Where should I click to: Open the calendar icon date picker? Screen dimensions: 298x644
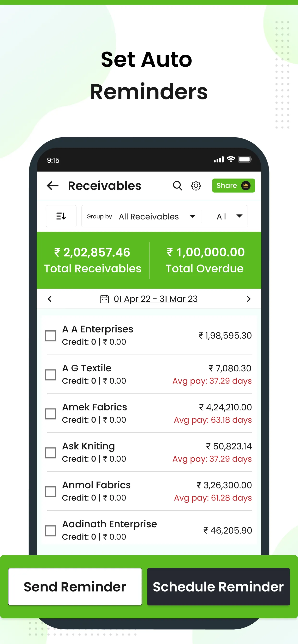[104, 299]
